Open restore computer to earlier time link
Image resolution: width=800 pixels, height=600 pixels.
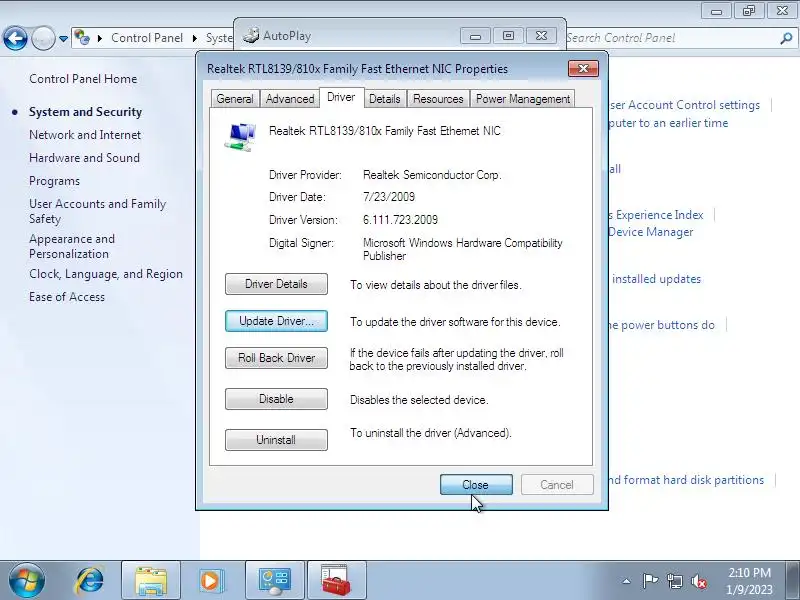[668, 123]
